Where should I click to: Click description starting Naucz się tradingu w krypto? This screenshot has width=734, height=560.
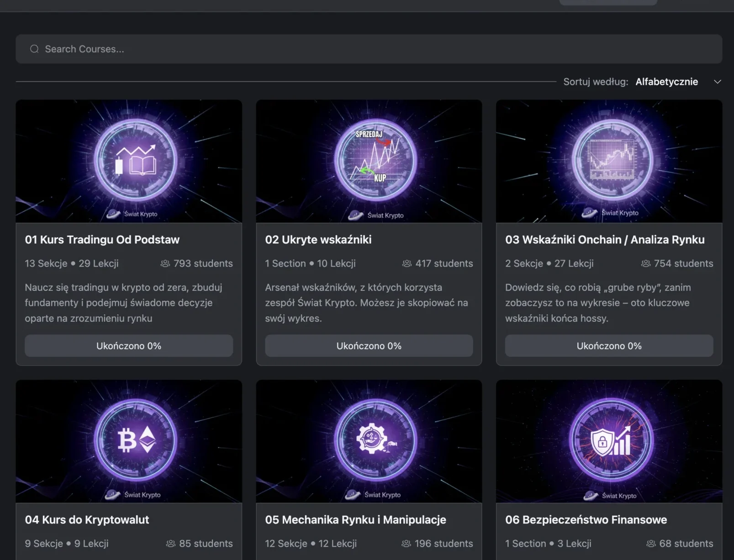point(123,303)
